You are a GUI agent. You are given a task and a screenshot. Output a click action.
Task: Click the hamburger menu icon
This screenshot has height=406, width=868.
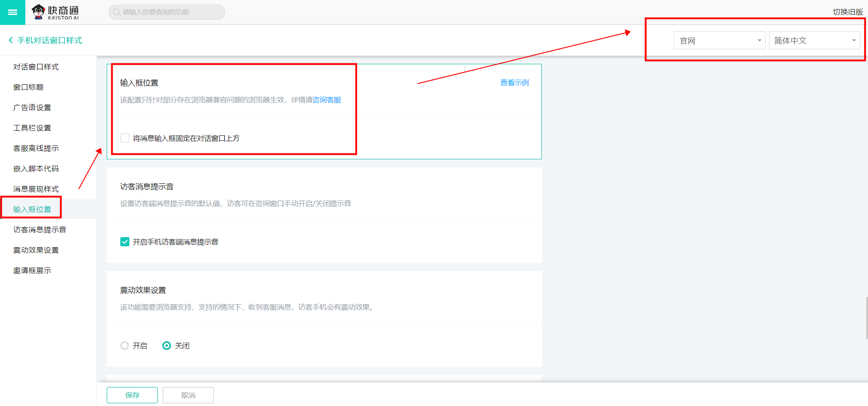pos(13,12)
